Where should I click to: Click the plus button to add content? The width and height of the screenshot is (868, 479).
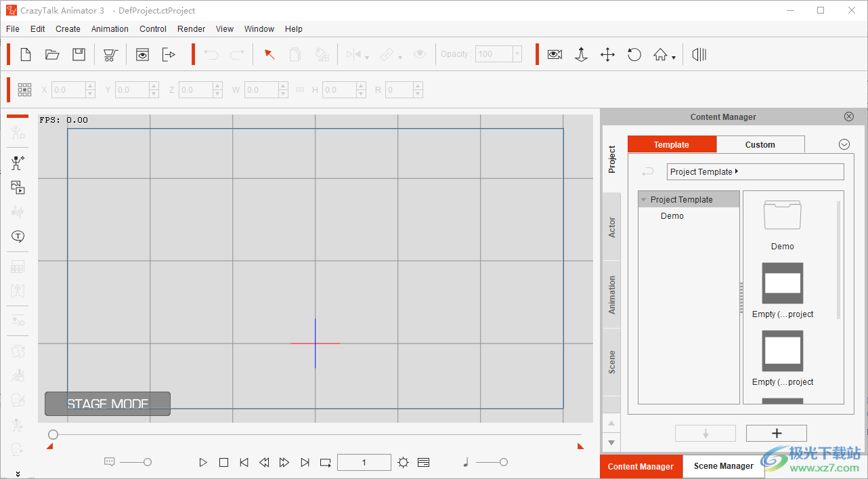[x=776, y=434]
